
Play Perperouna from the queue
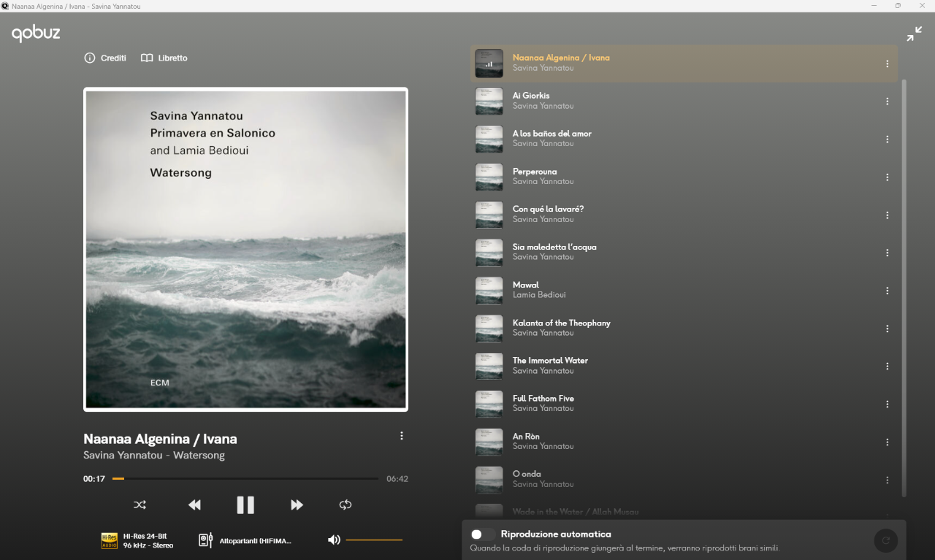point(684,177)
